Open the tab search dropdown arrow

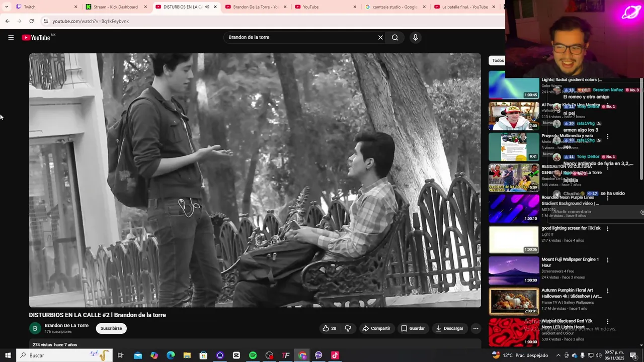(x=6, y=7)
